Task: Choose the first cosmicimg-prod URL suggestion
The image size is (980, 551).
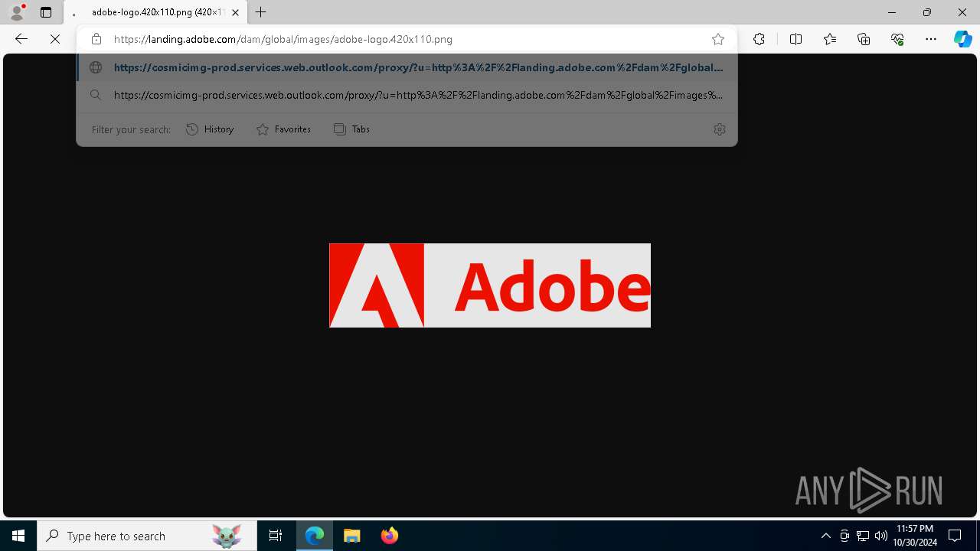Action: [x=407, y=67]
